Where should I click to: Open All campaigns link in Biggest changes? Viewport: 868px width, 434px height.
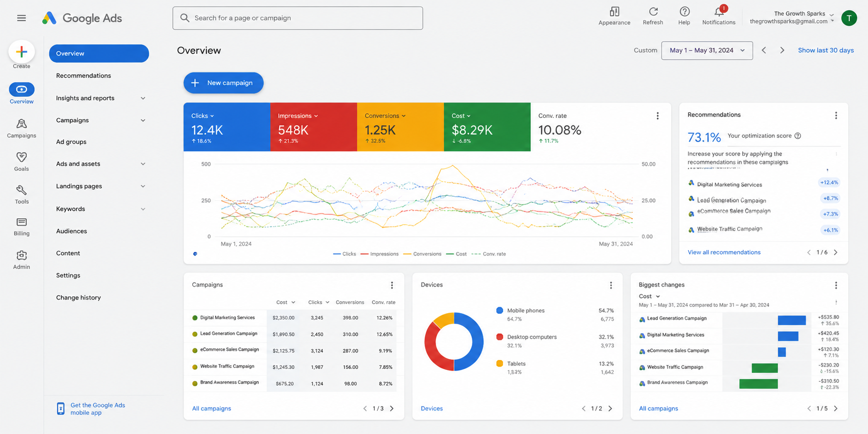(658, 409)
